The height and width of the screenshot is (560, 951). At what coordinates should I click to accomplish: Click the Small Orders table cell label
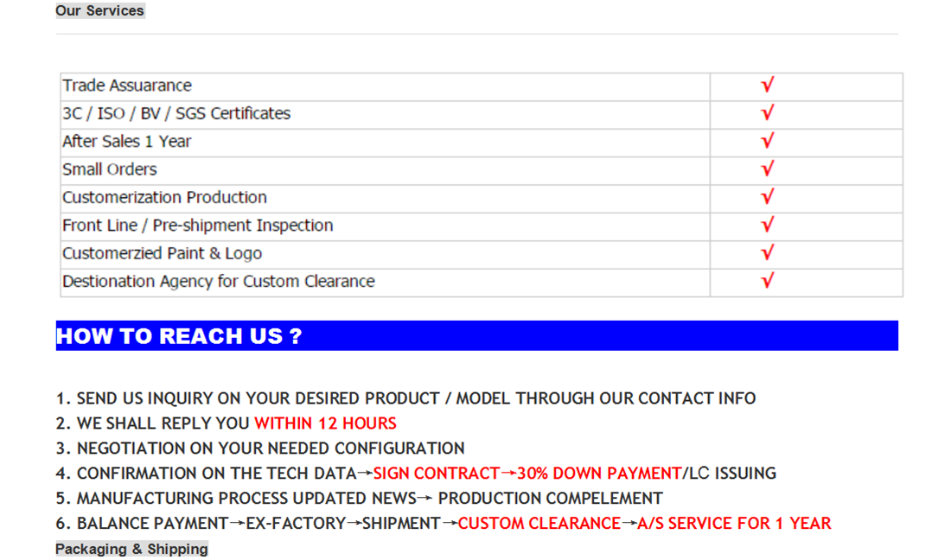pos(110,169)
